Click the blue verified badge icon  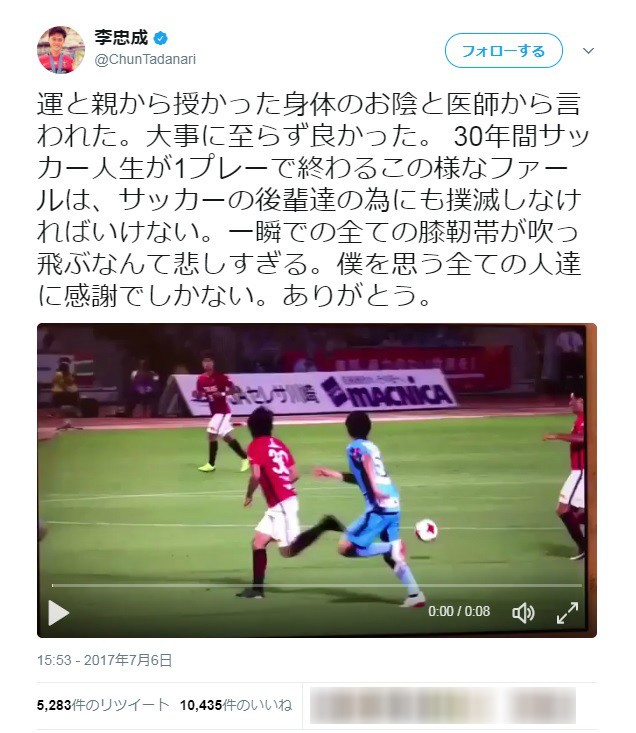(x=161, y=38)
